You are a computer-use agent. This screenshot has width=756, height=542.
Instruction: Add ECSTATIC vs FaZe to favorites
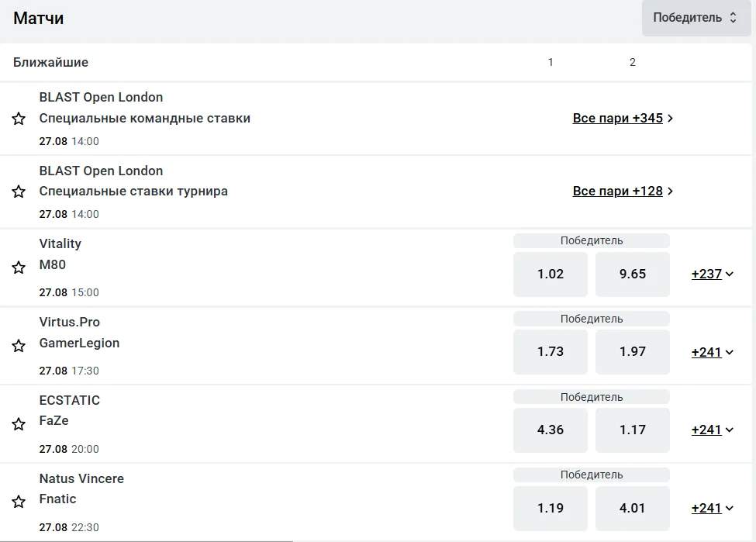click(19, 424)
